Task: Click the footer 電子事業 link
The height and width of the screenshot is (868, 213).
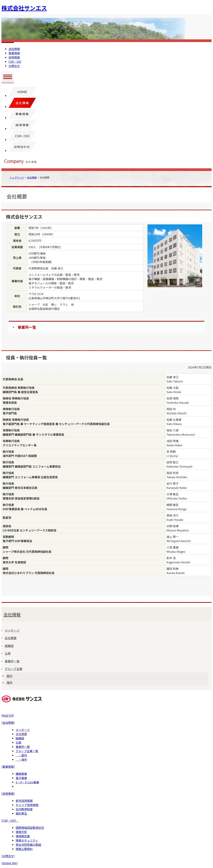Action: tap(21, 778)
